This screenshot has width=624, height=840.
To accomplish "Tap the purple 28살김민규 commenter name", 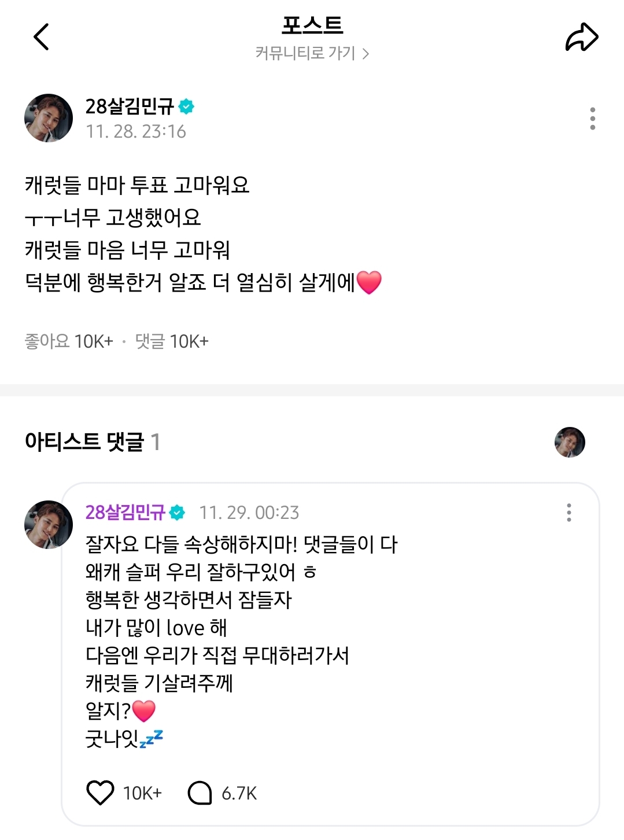I will pos(125,513).
